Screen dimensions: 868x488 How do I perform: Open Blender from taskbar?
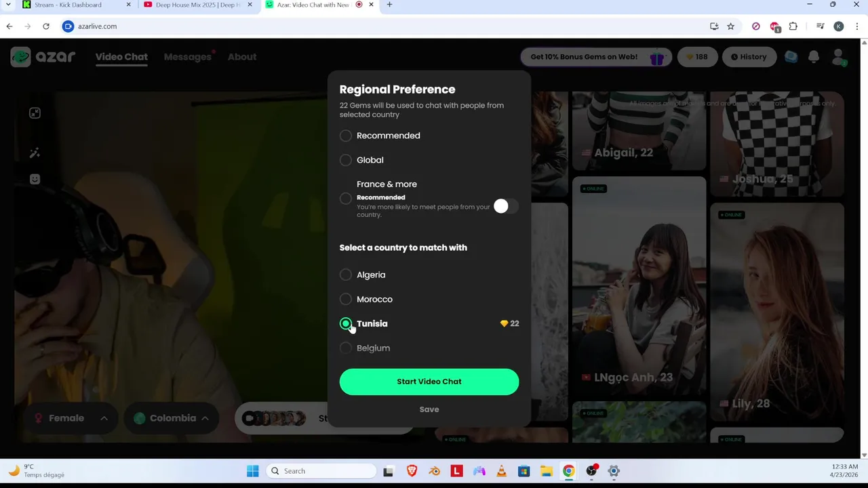(x=434, y=471)
